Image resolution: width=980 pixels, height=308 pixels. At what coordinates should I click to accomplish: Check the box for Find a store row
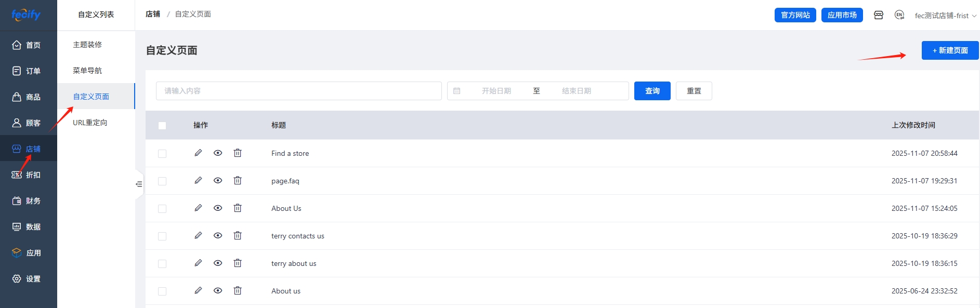click(162, 154)
